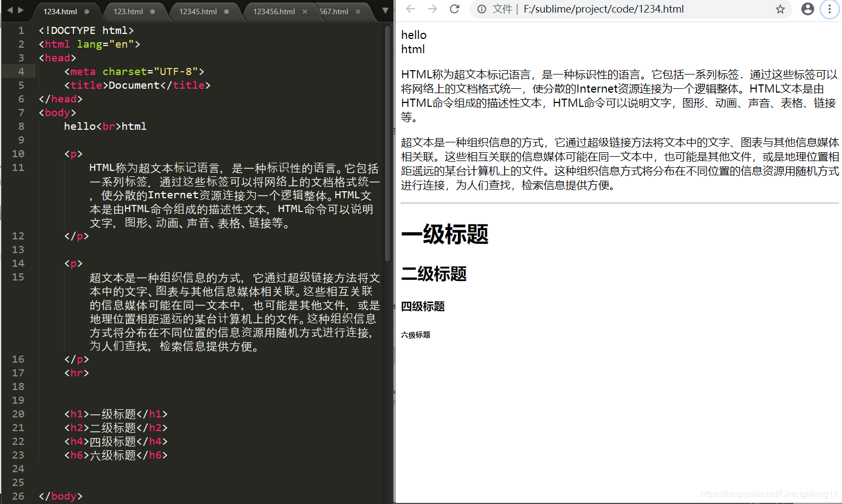Click the h6 六级标题 code line
This screenshot has width=842, height=504.
[x=116, y=455]
